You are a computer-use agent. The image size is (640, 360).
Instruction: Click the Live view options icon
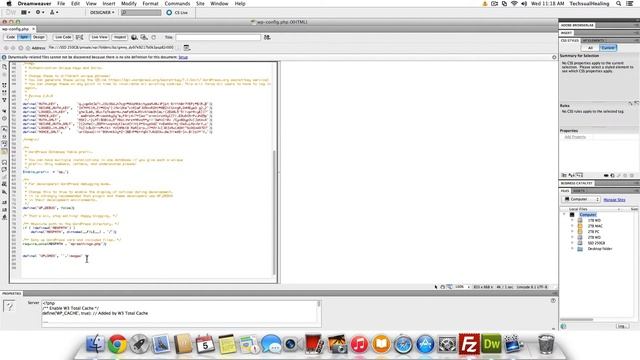coord(187,48)
